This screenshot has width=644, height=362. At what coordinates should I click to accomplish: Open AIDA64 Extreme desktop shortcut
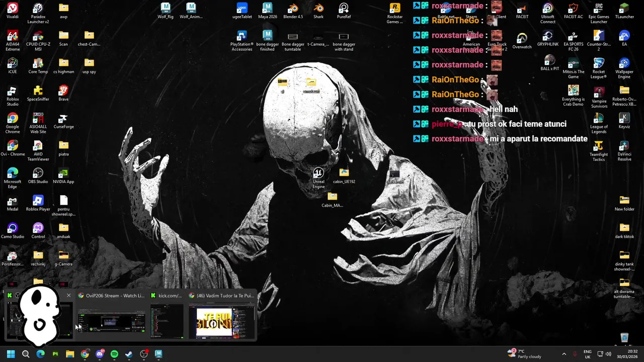click(x=13, y=41)
